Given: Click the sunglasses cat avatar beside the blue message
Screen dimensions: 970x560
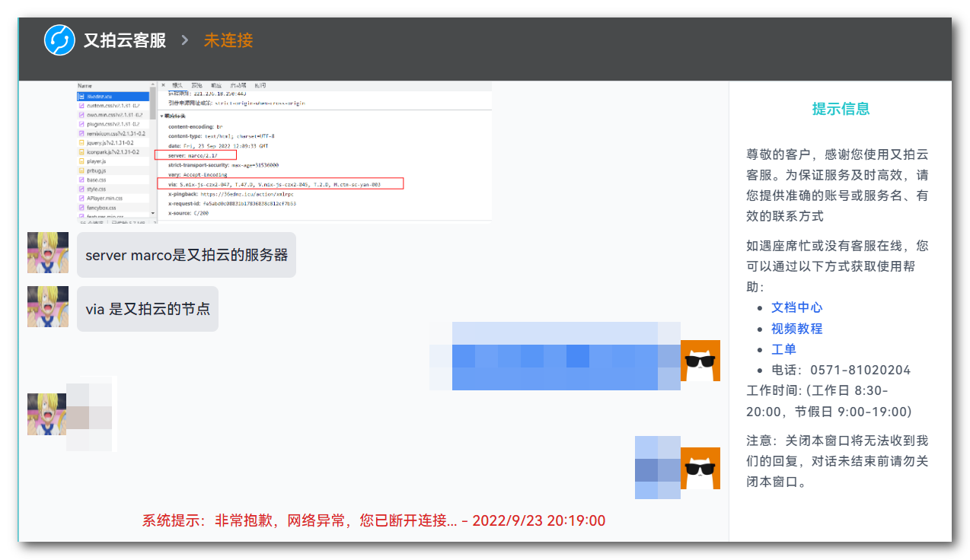Looking at the screenshot, I should (x=700, y=361).
